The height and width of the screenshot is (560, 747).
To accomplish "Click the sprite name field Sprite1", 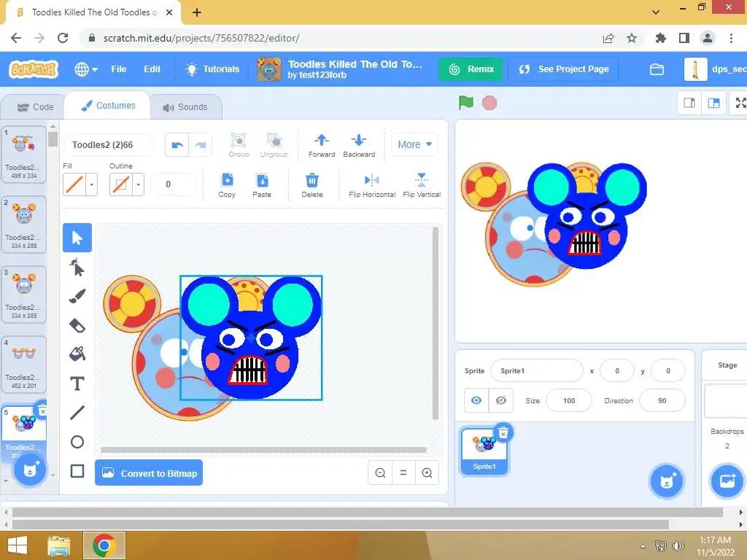I will (x=536, y=370).
